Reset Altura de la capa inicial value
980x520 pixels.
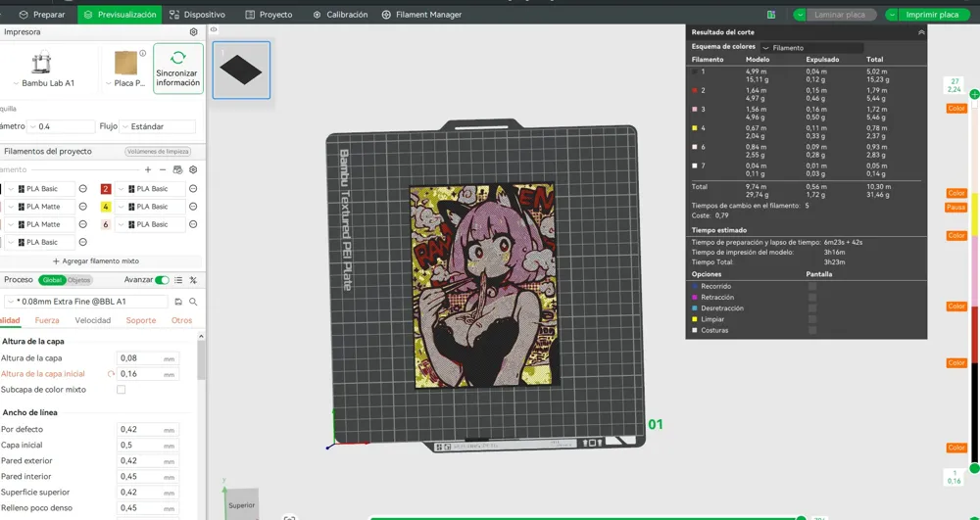pyautogui.click(x=111, y=374)
